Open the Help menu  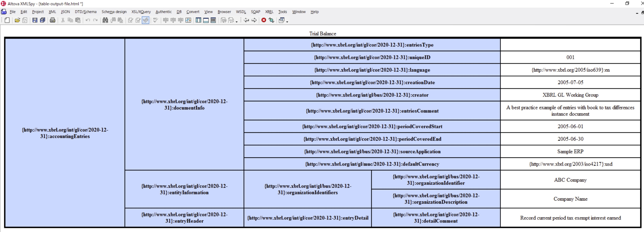[314, 12]
